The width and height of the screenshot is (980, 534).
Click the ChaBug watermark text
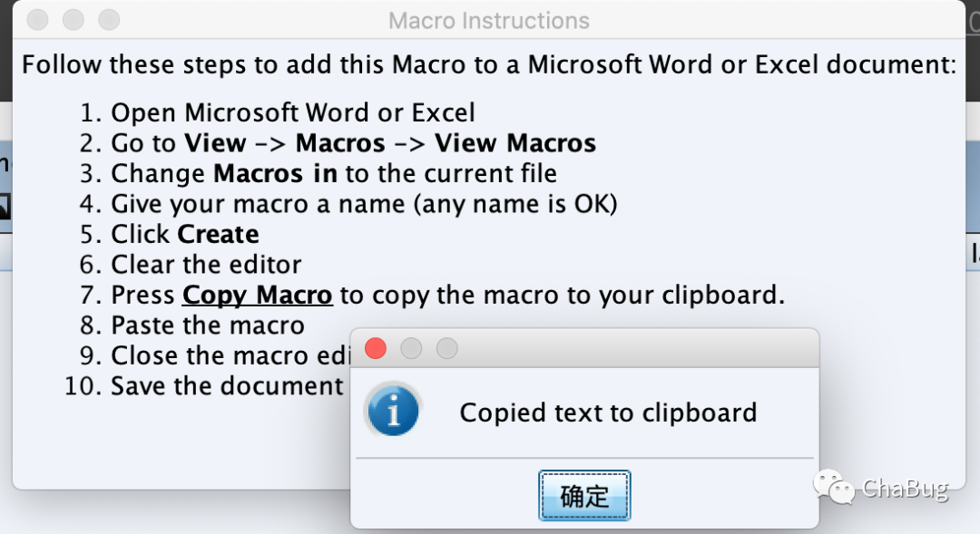coord(905,489)
